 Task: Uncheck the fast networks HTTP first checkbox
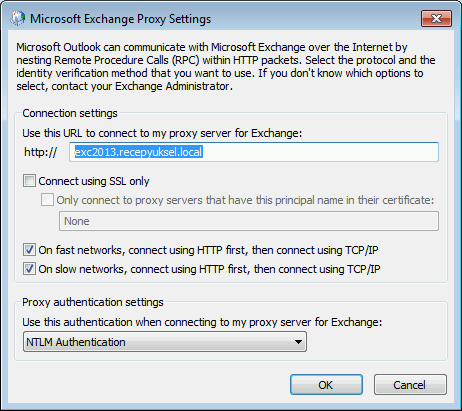[29, 250]
